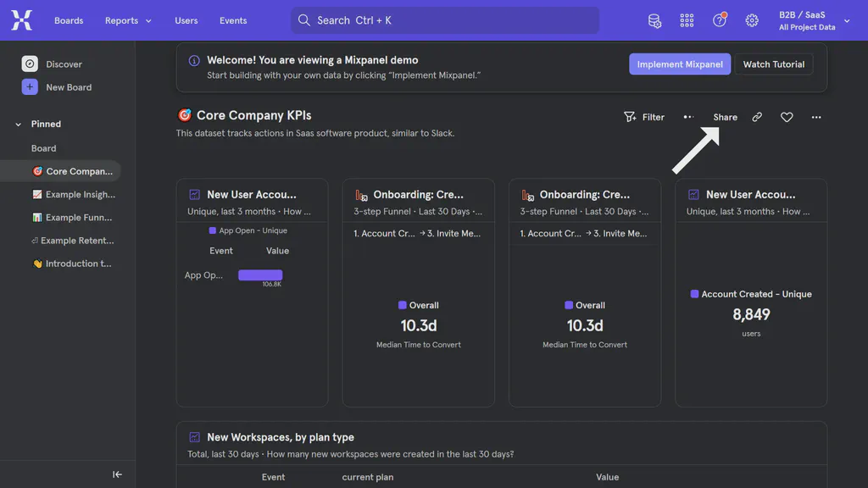The height and width of the screenshot is (488, 868).
Task: Open the settings gear icon
Action: coord(751,20)
